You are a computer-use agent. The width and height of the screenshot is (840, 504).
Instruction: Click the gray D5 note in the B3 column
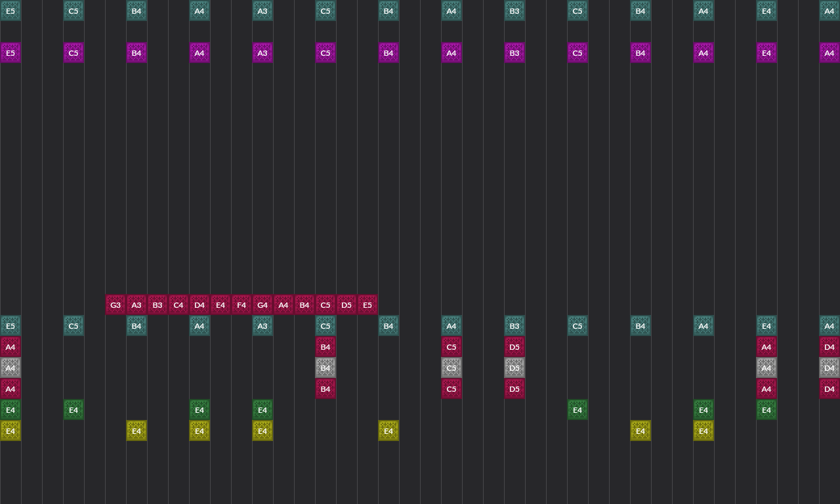coord(514,368)
